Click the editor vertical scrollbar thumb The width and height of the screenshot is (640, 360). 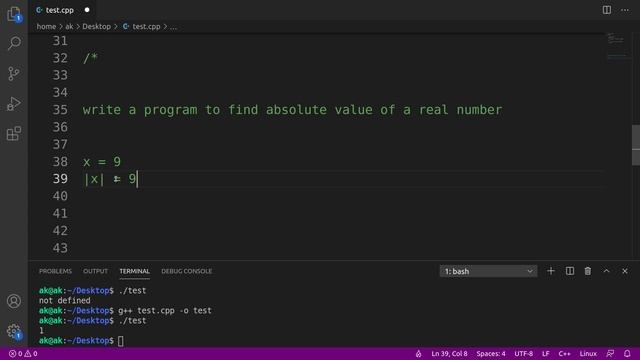[x=636, y=145]
